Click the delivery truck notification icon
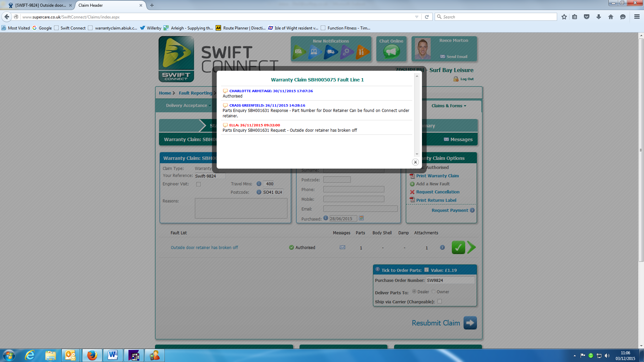This screenshot has height=362, width=644. point(331,52)
